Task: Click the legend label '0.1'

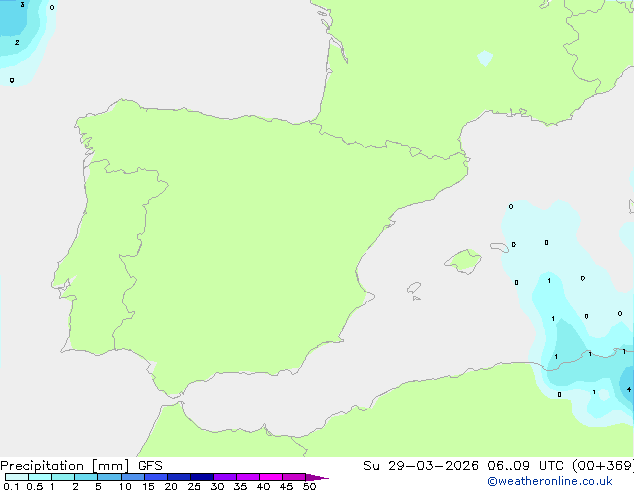Action: pyautogui.click(x=11, y=486)
